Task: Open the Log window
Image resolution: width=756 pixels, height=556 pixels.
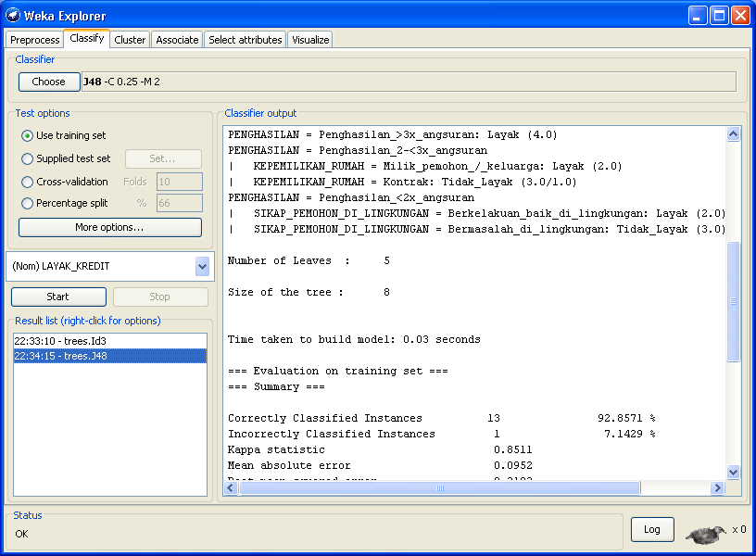Action: pos(652,529)
